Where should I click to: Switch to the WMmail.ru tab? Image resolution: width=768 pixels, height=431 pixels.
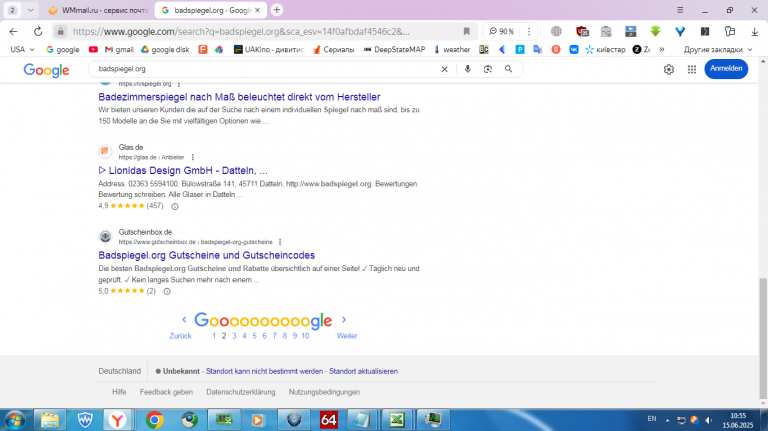[x=98, y=10]
